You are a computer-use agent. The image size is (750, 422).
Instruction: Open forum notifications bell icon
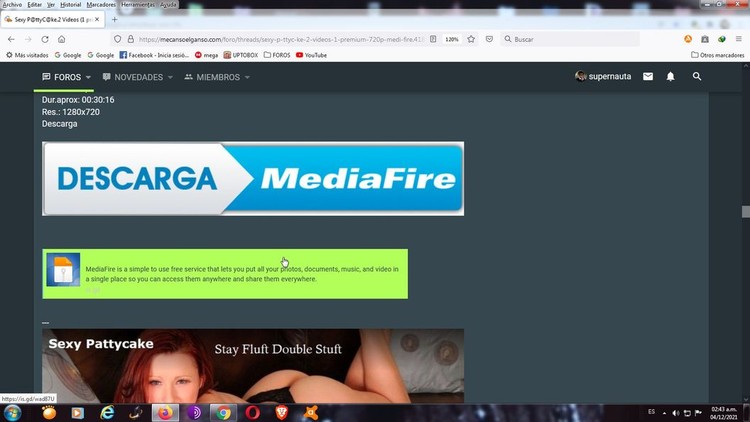(x=671, y=77)
